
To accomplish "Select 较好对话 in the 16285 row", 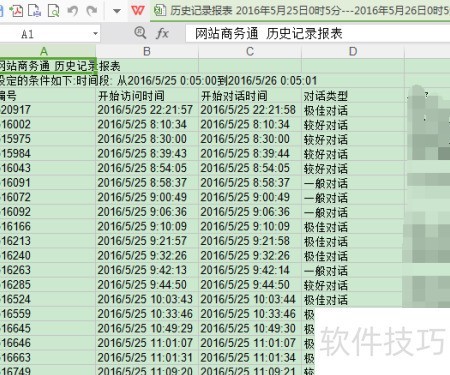I will coord(353,285).
